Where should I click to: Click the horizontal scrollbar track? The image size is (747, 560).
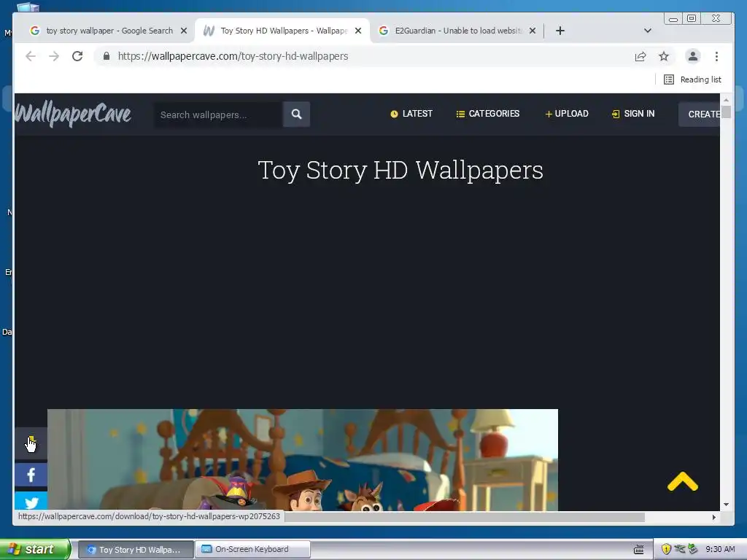(676, 517)
